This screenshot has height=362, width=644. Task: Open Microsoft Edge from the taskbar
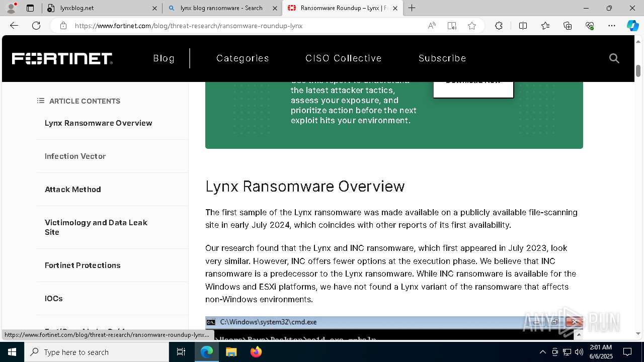click(207, 352)
